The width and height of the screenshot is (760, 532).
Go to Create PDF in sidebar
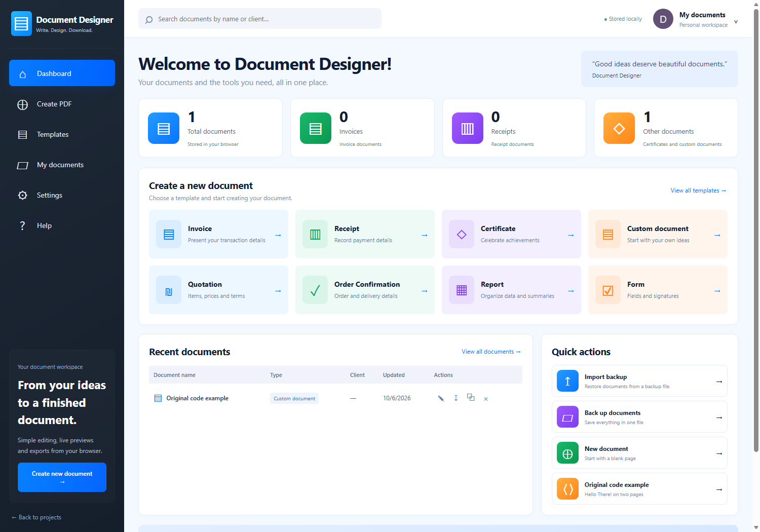[x=62, y=104]
